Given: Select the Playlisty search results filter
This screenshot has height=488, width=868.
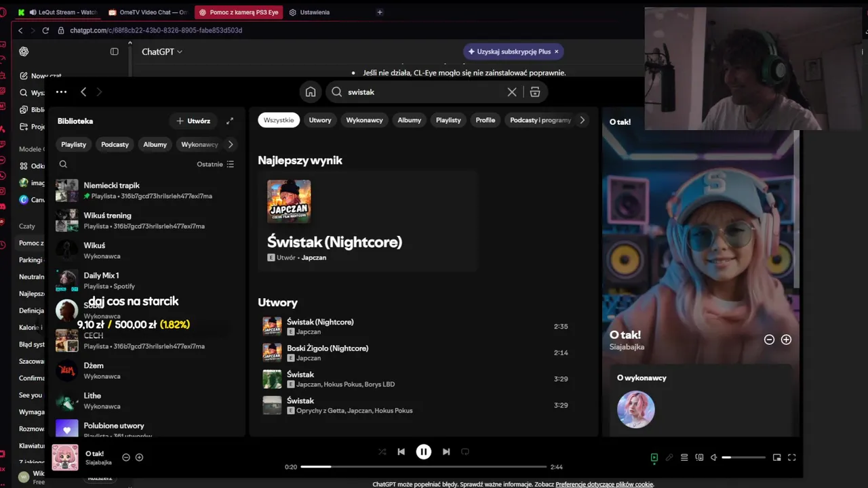Looking at the screenshot, I should pos(448,120).
